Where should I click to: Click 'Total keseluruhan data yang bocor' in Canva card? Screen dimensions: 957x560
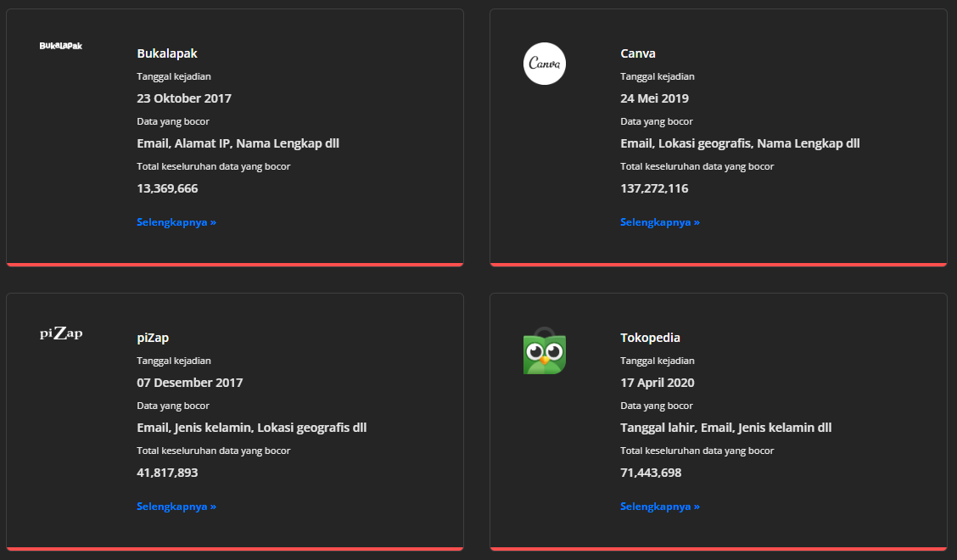click(x=697, y=166)
